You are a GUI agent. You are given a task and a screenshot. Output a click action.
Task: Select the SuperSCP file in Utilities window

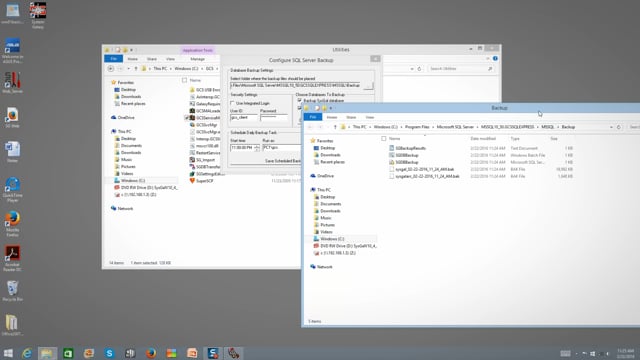(202, 181)
